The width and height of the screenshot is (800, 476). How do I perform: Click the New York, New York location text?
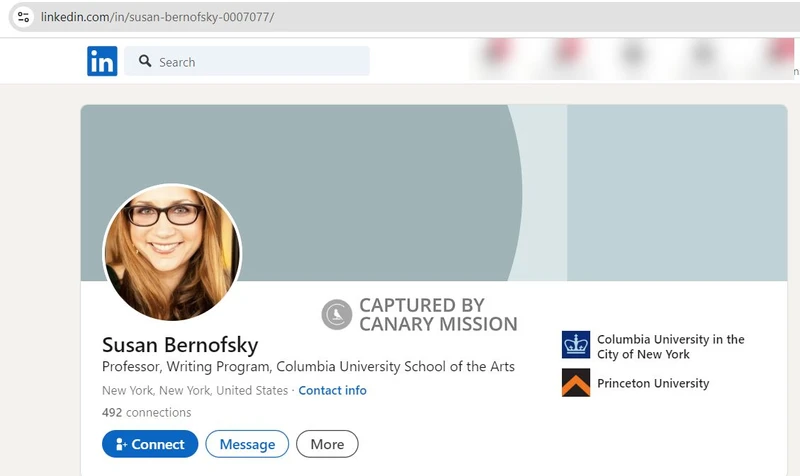coord(195,390)
